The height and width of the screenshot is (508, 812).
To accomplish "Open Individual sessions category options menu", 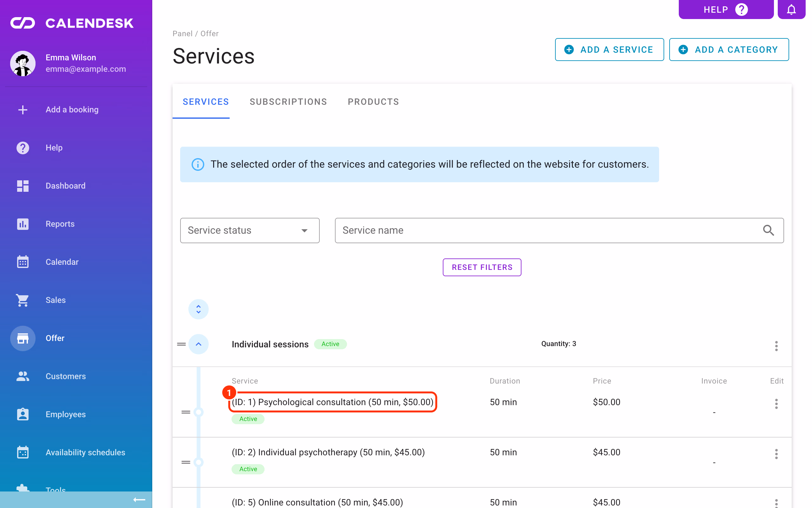I will tap(776, 346).
